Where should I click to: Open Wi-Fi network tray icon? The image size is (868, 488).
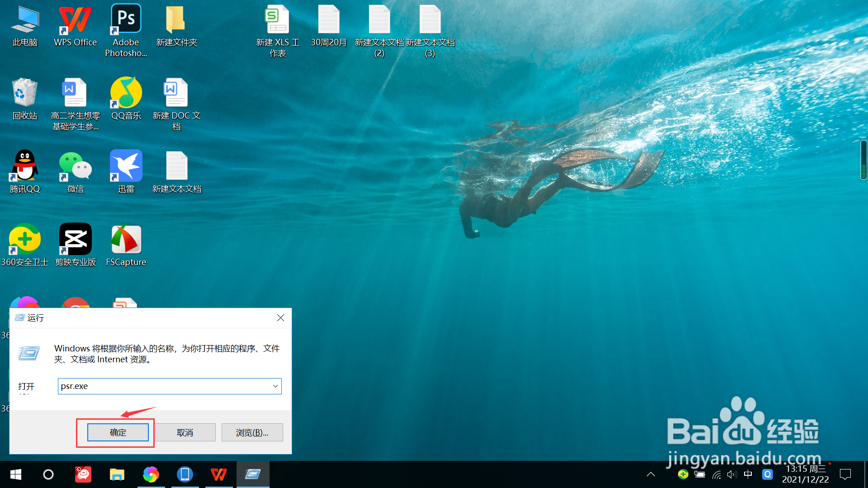(716, 474)
